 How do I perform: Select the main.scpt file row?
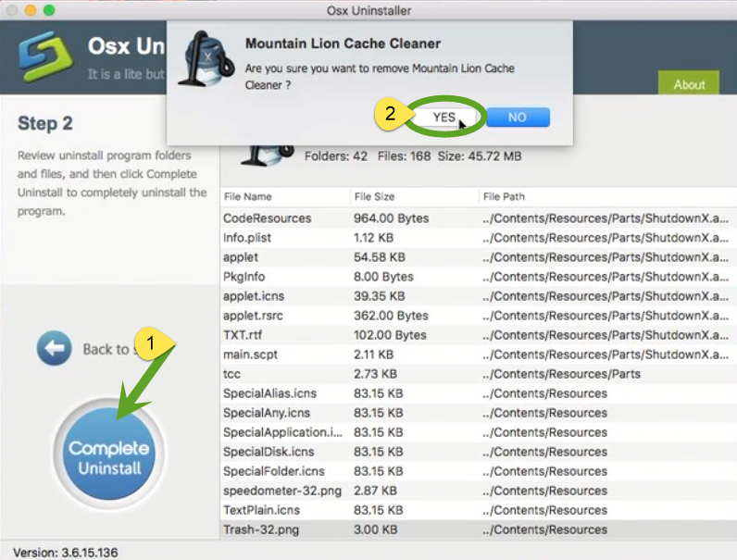(x=478, y=355)
